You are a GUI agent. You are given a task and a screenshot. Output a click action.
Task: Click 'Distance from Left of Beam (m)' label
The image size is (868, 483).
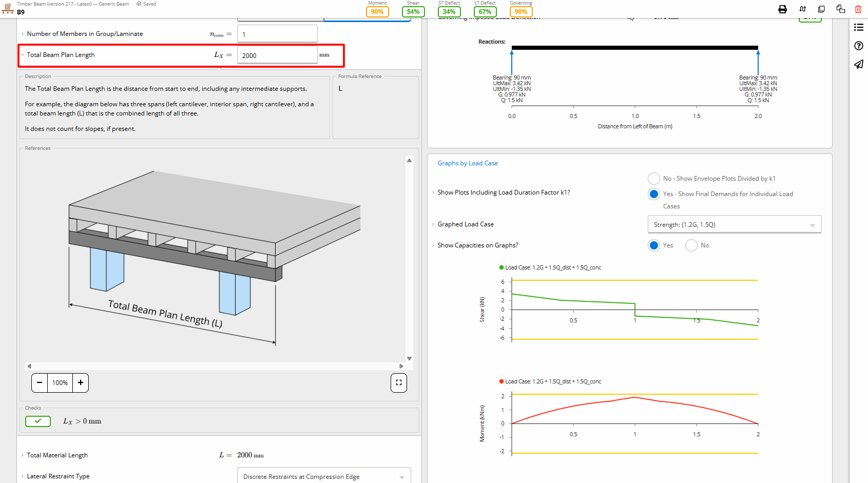click(x=635, y=126)
